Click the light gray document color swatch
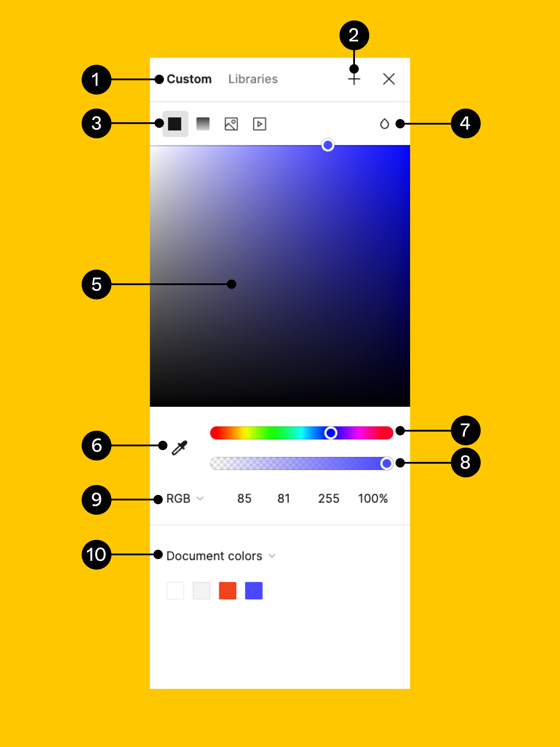The image size is (560, 747). pos(202,591)
